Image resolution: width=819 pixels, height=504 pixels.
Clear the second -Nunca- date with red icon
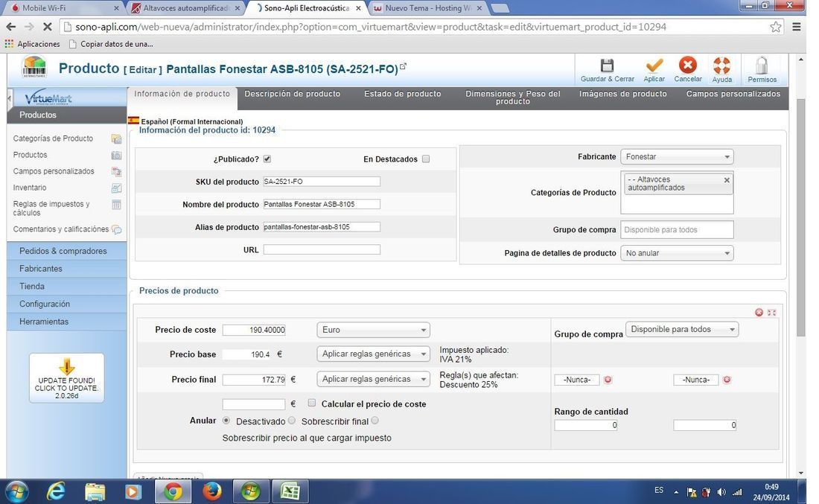727,380
